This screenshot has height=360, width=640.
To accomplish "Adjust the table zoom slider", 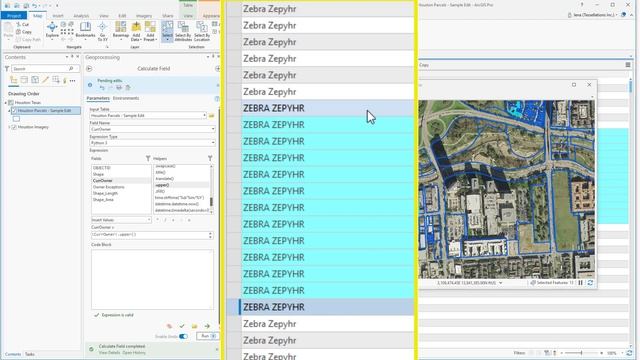I will 581,353.
